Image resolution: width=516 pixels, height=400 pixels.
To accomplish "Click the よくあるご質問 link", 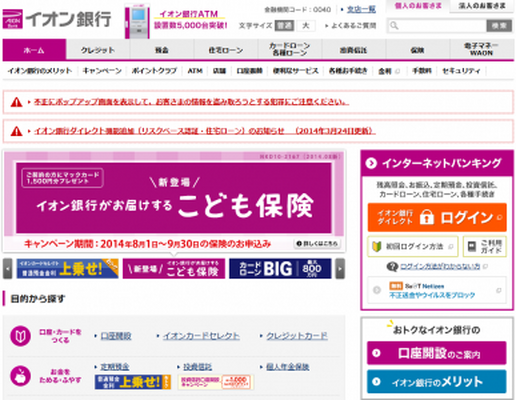I will tap(353, 25).
